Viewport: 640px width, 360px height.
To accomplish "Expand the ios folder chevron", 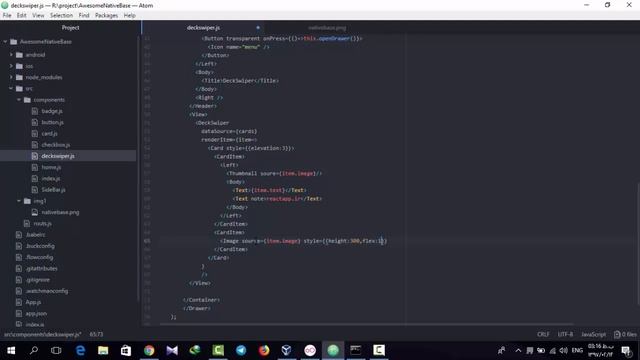I will [x=11, y=66].
